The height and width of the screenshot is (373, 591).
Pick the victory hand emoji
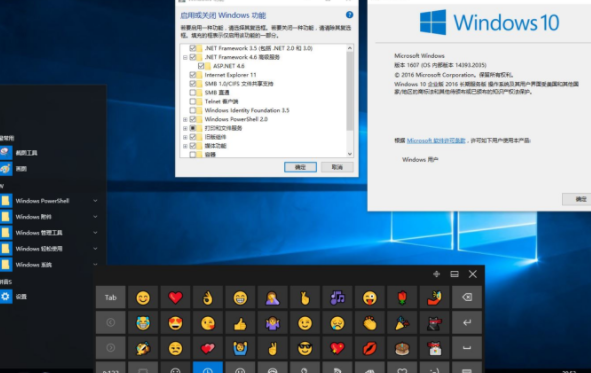273,348
